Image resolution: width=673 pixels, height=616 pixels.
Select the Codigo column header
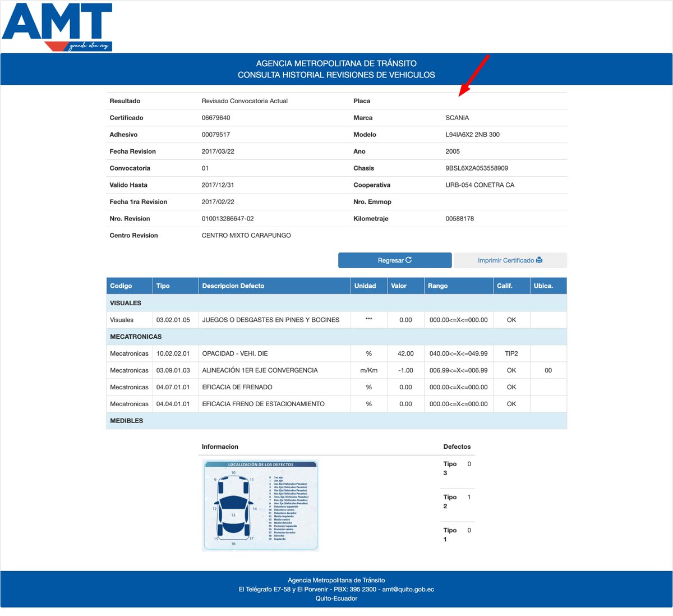[130, 286]
